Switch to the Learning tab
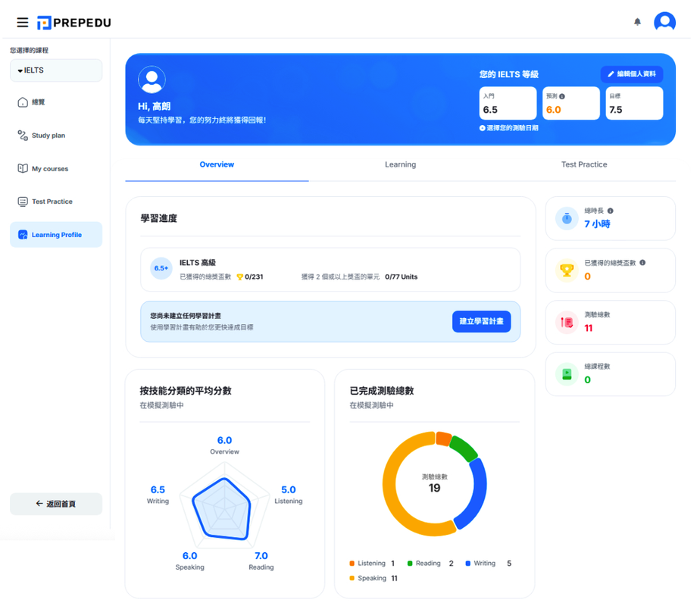This screenshot has width=700, height=606. pos(400,164)
